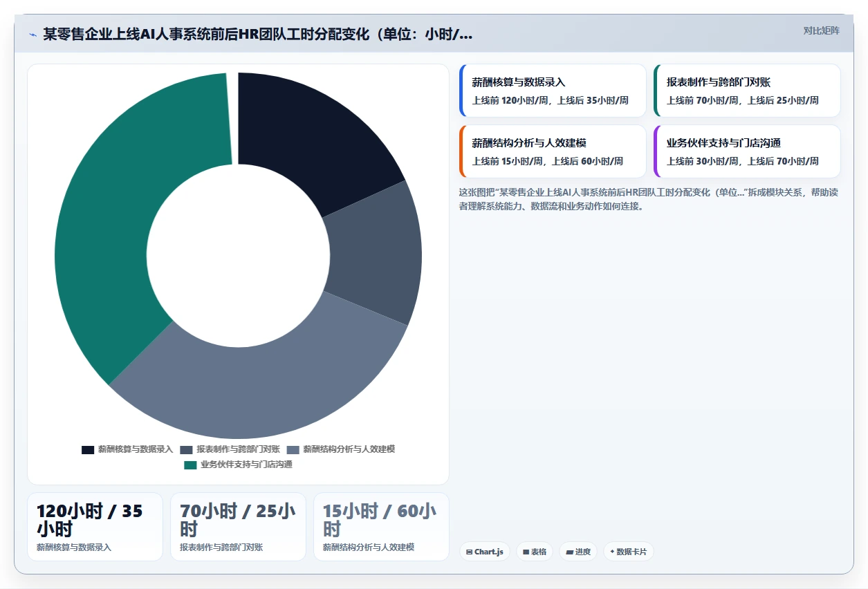Open the 业务伙伴支持与门店沟通 info card title
This screenshot has width=868, height=589.
tap(723, 143)
